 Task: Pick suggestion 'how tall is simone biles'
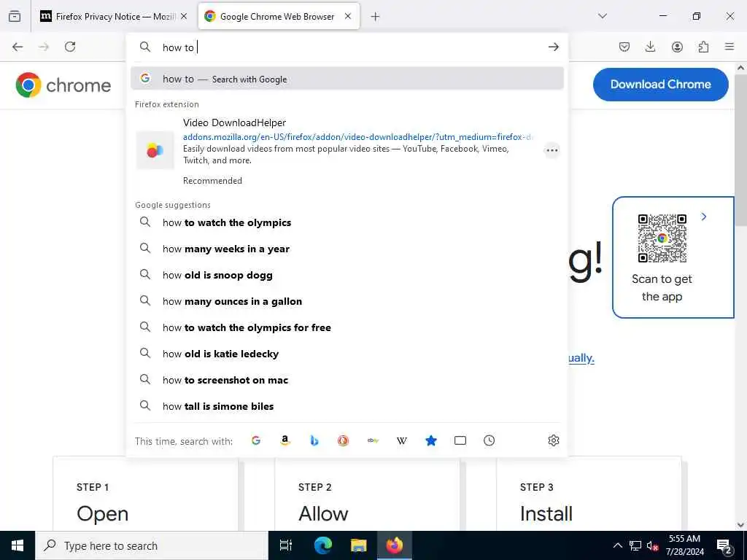click(x=347, y=405)
